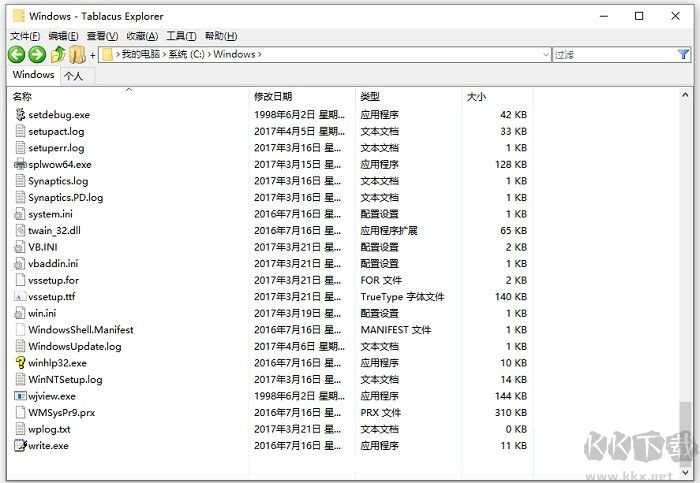
Task: Click the scrollbar down arrow
Action: coord(685,472)
